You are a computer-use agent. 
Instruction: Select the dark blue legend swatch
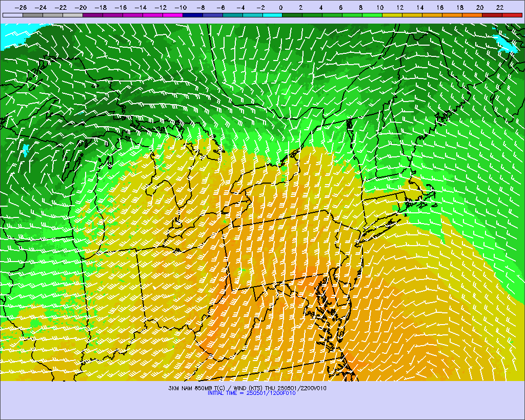[x=193, y=15]
